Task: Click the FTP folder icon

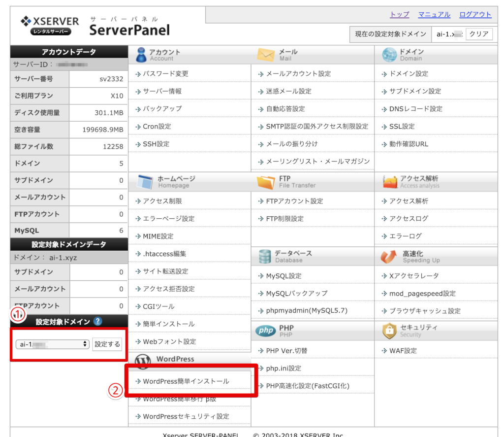Action: coord(265,182)
